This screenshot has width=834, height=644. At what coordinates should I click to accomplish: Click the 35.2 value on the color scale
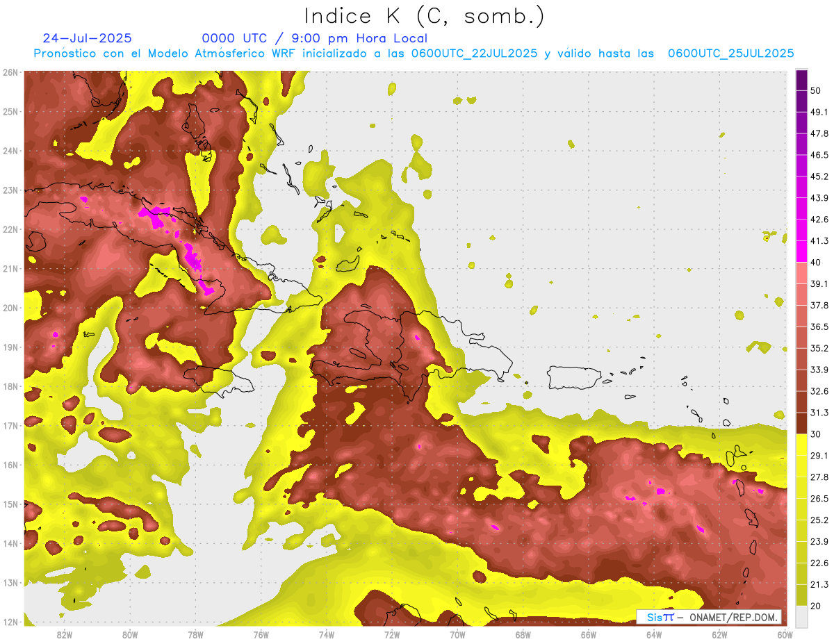point(819,348)
